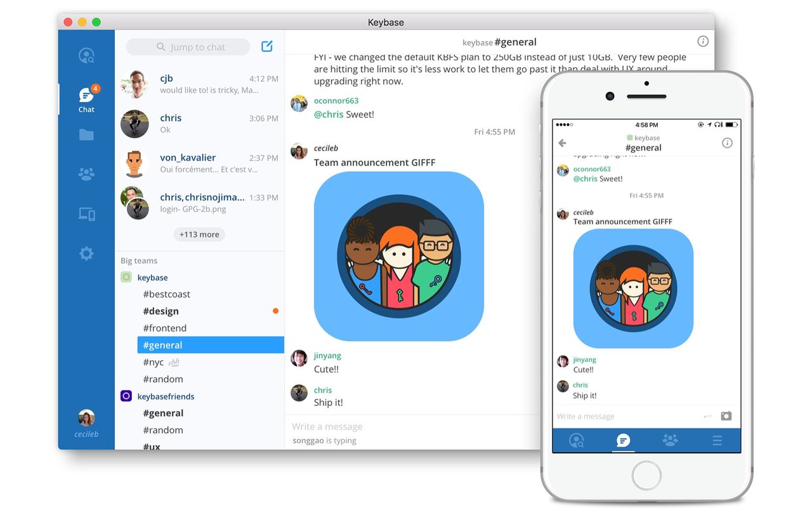Click oconnor663 avatar in desktop chat
The image size is (812, 513).
point(299,103)
